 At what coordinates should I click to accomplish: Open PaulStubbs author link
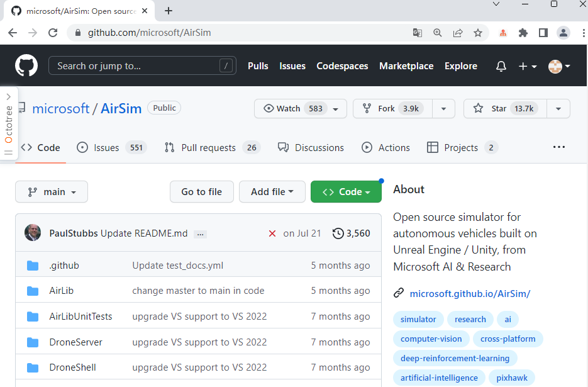[74, 233]
